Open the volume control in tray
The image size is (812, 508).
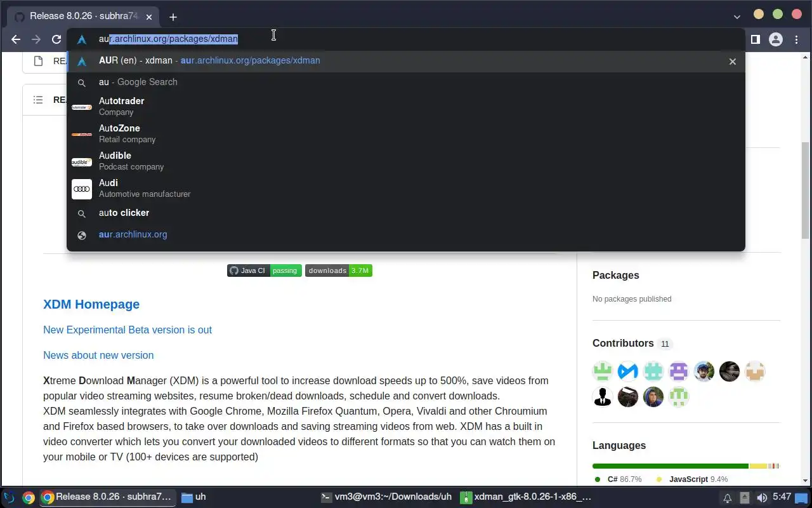pos(762,498)
